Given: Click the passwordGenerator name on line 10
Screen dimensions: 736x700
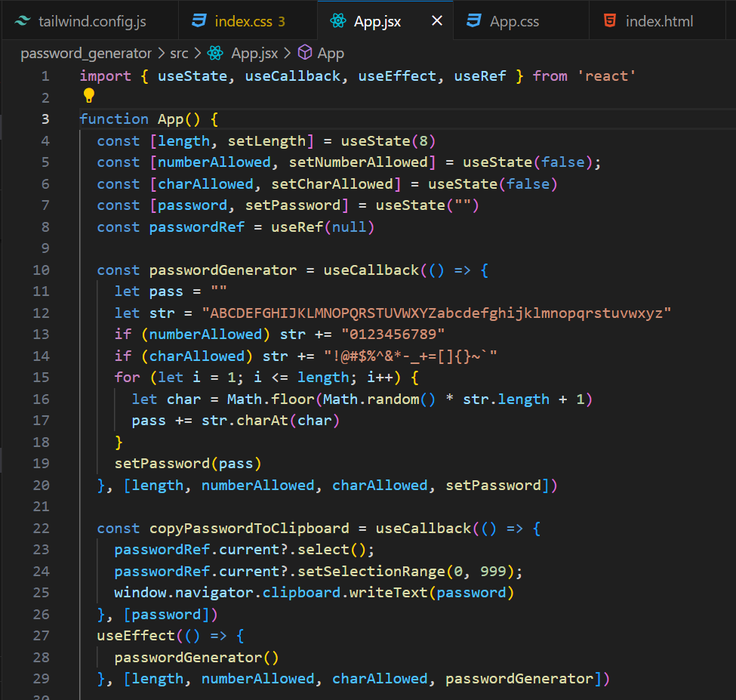Looking at the screenshot, I should [223, 270].
